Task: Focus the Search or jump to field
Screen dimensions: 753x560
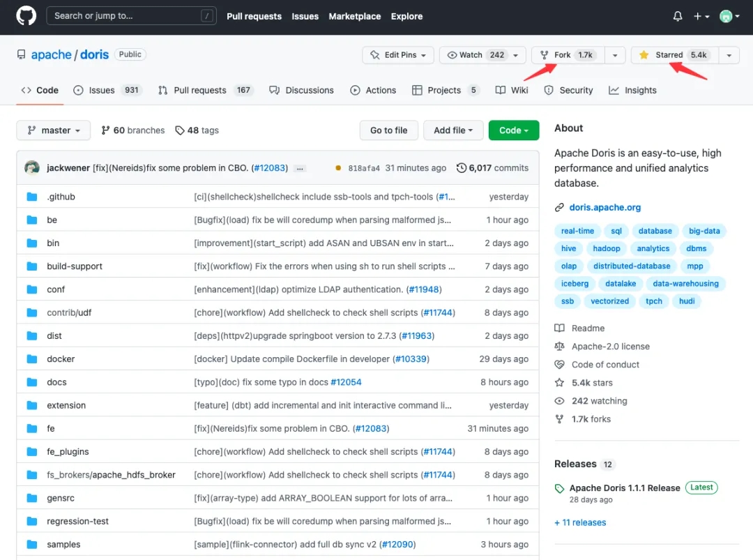Action: pos(131,16)
